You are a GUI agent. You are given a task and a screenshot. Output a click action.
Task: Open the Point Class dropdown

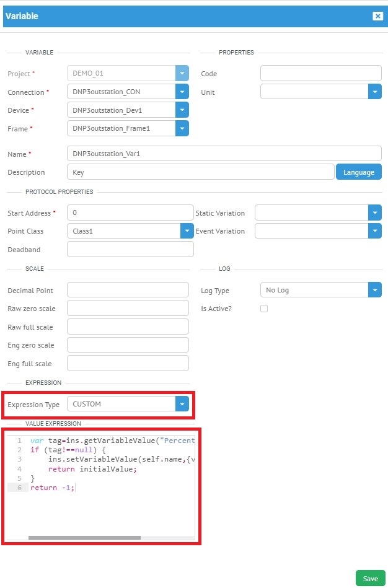click(187, 231)
